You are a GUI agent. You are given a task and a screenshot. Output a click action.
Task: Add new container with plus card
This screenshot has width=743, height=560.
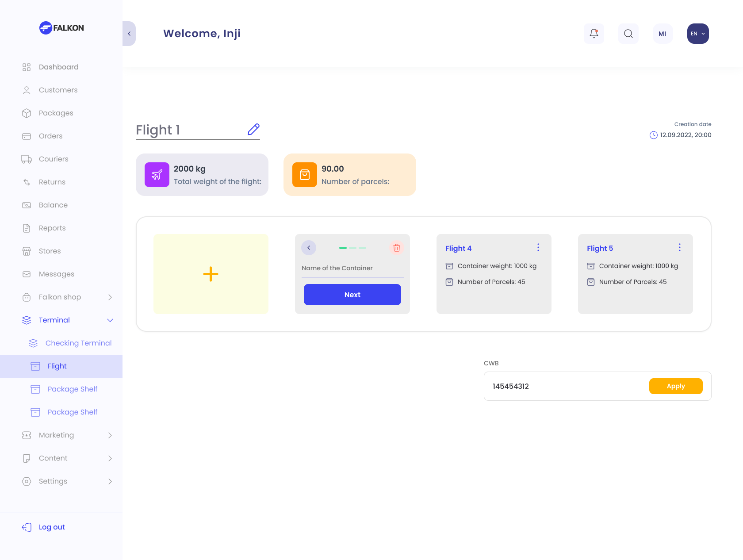click(211, 274)
